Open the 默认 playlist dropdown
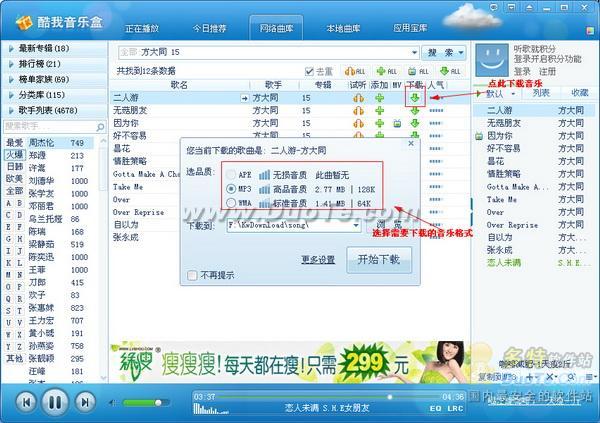 tap(514, 93)
